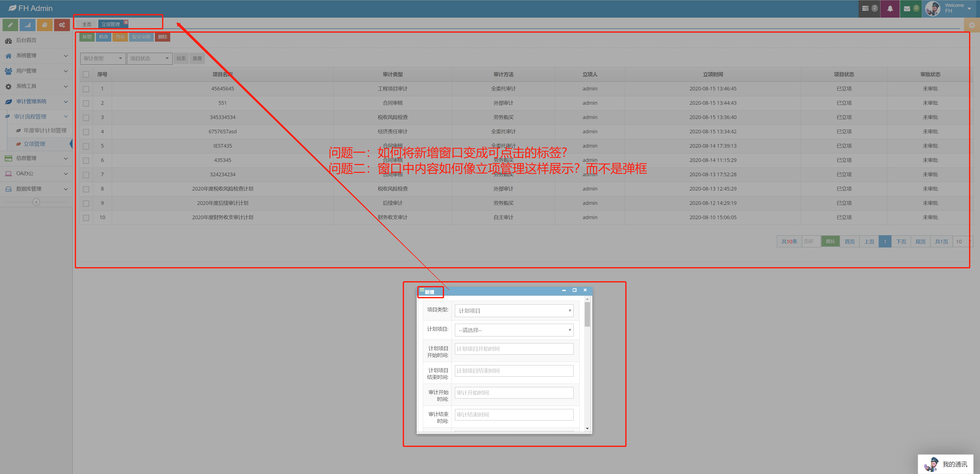This screenshot has width=980, height=474.
Task: Close the 立项管理 tab with the x
Action: click(126, 22)
